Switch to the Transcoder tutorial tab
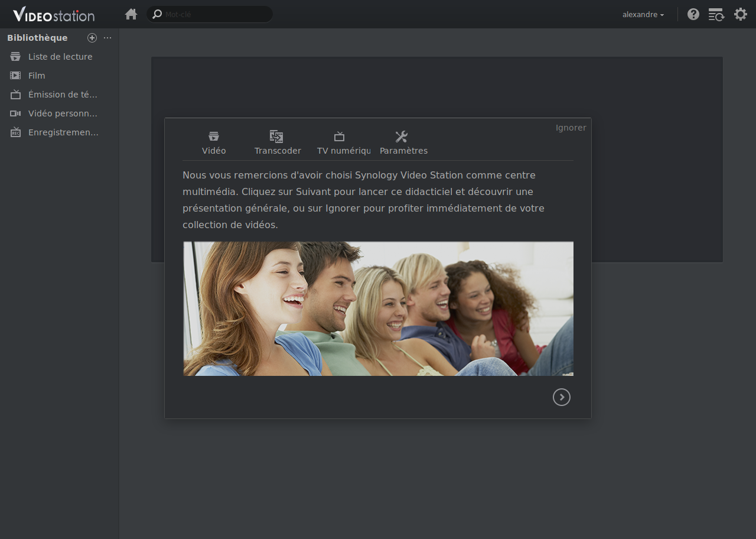Image resolution: width=756 pixels, height=539 pixels. click(x=277, y=143)
